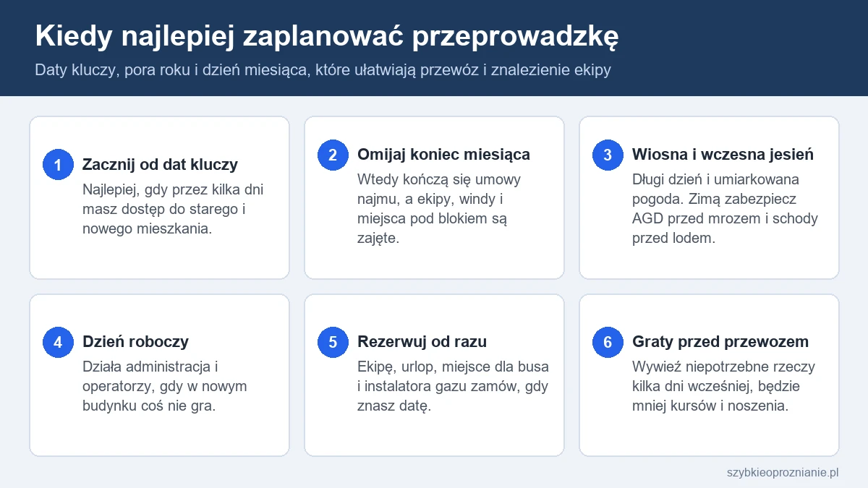Click the title "Kiedy najlepiej zaplanować przeprowadzkę"
868x488 pixels.
[327, 36]
